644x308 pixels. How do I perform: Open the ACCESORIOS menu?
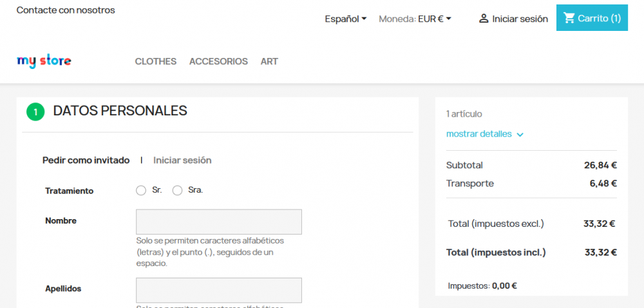218,61
